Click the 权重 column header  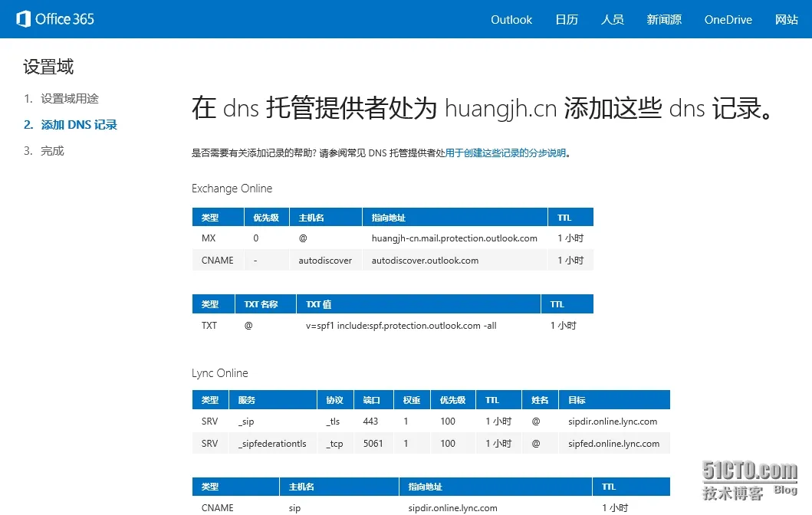(412, 400)
